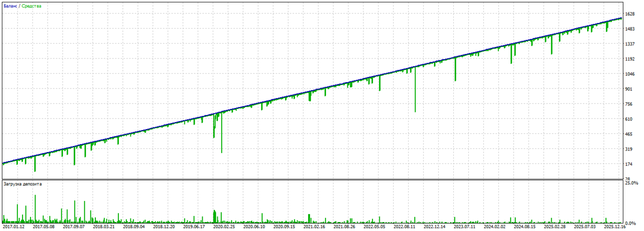This screenshot has height=231, width=644.
Task: Select the 2024.08.15 date label
Action: pos(524,226)
